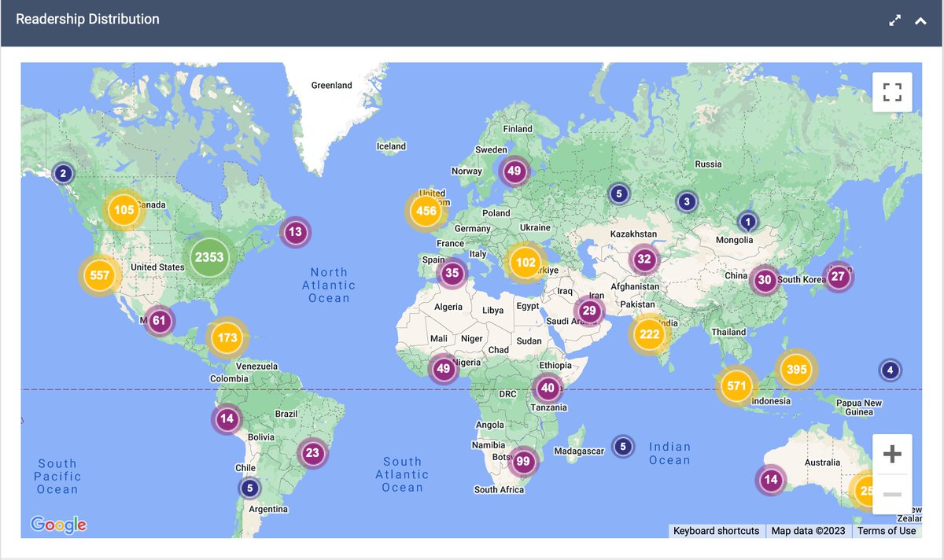The width and height of the screenshot is (944, 560).
Task: Open the Google logo link
Action: (x=58, y=525)
